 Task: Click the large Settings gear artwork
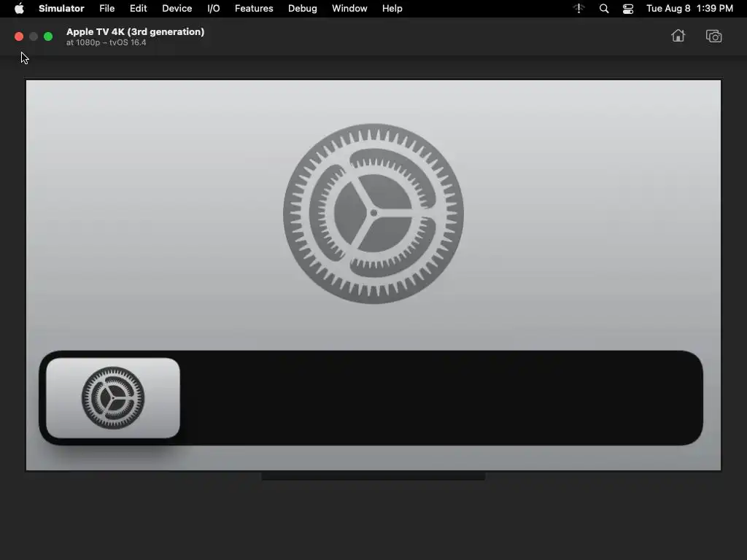click(373, 214)
